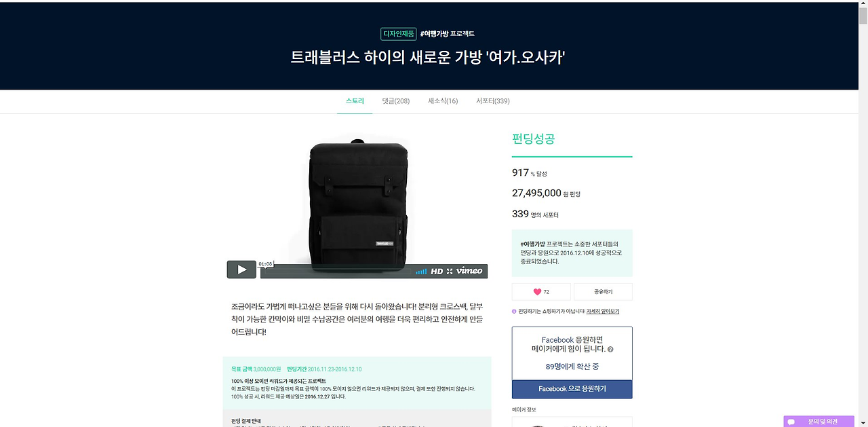Click the question mark help icon
Screen dimensions: 868x427
pos(610,350)
